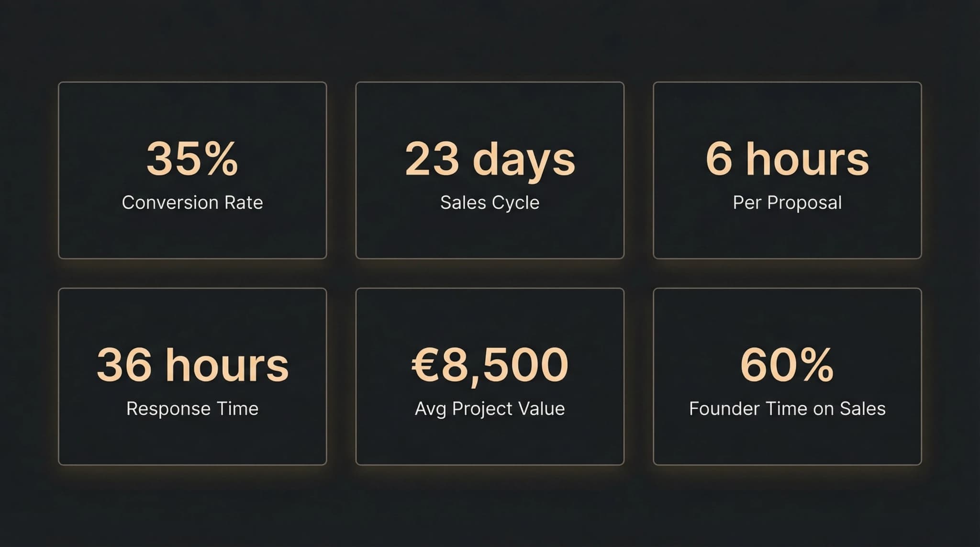Select the Sales Cycle label

click(490, 202)
